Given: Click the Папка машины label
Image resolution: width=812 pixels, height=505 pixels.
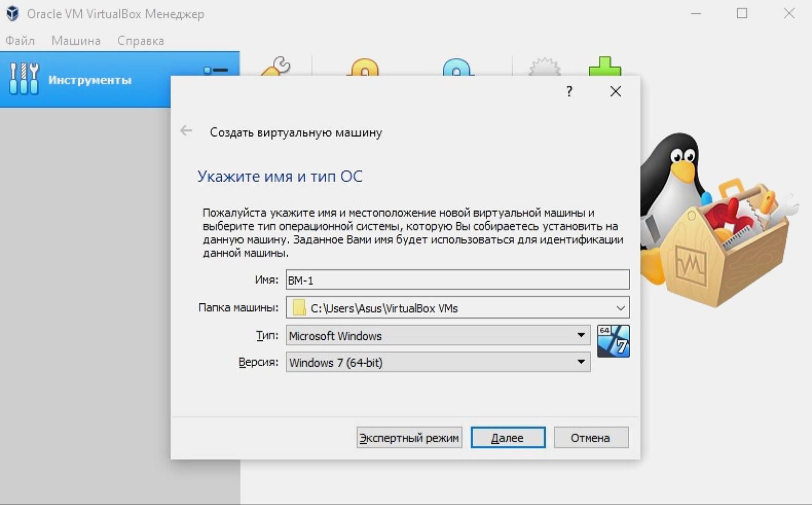Looking at the screenshot, I should click(238, 307).
